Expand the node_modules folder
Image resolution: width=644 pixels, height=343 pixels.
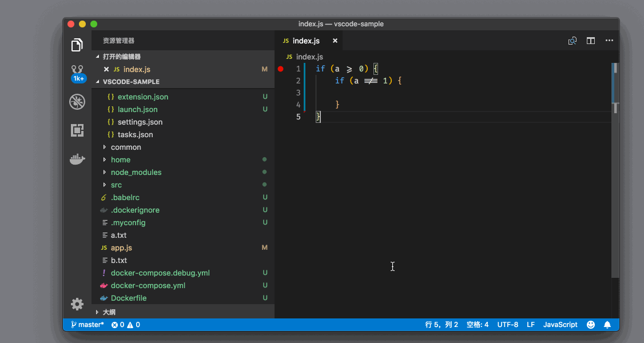pyautogui.click(x=136, y=172)
